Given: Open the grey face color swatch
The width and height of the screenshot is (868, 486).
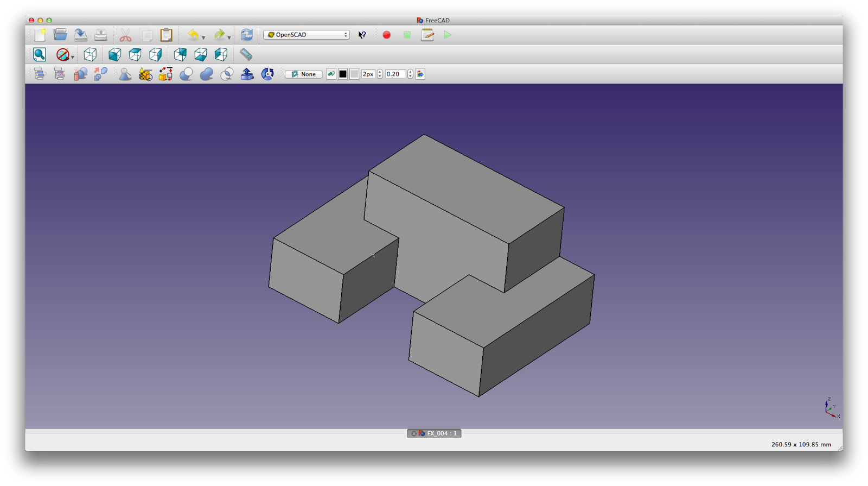Looking at the screenshot, I should (x=354, y=74).
